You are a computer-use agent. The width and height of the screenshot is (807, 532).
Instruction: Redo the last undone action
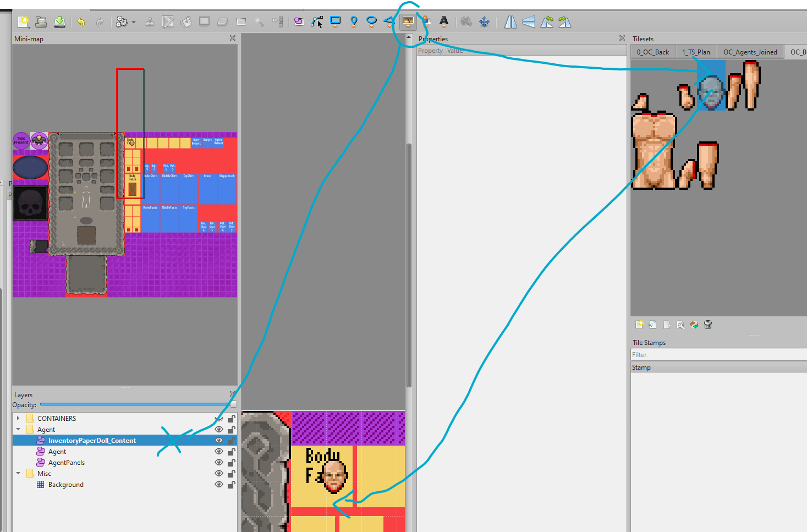click(100, 22)
